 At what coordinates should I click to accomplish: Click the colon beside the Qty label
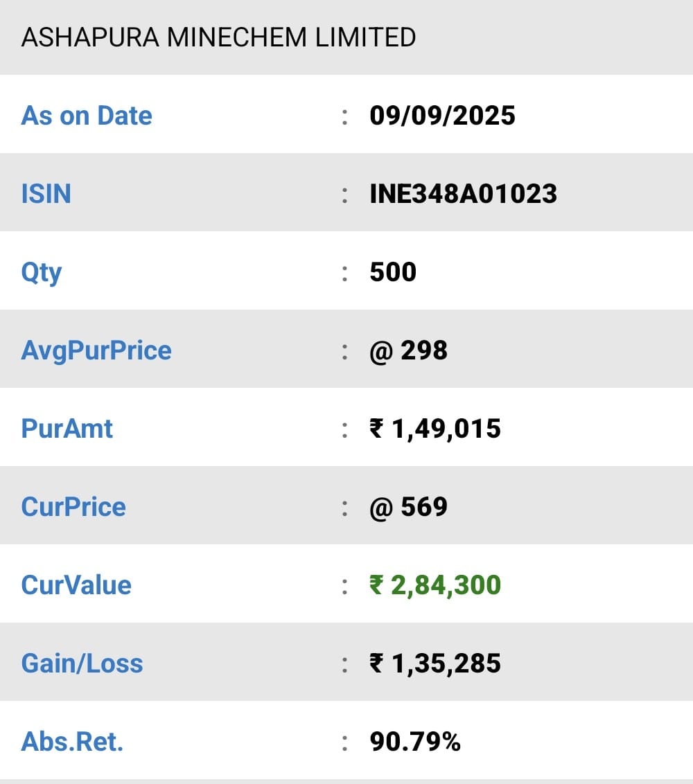[344, 272]
